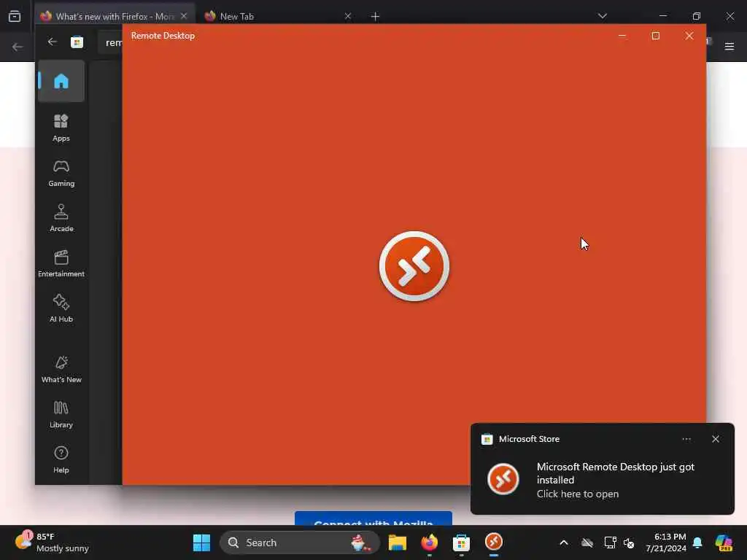This screenshot has height=560, width=747.
Task: Click the muted volume tray icon
Action: point(629,542)
